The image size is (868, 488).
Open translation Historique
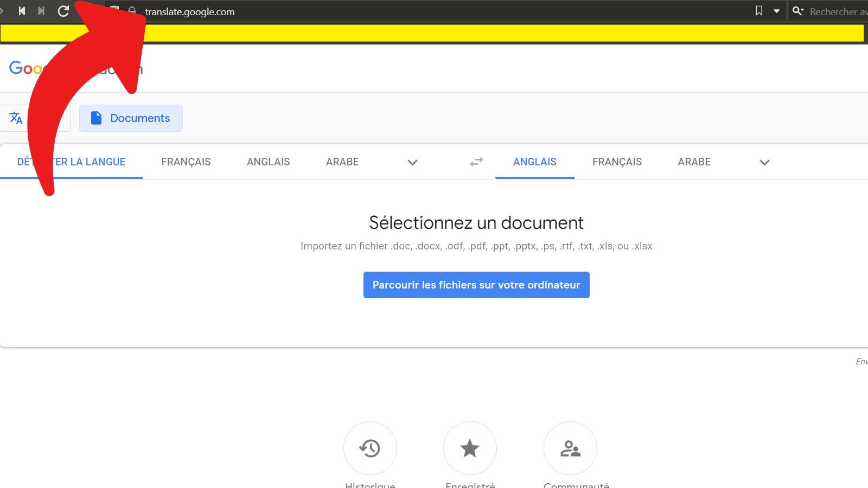[x=370, y=448]
